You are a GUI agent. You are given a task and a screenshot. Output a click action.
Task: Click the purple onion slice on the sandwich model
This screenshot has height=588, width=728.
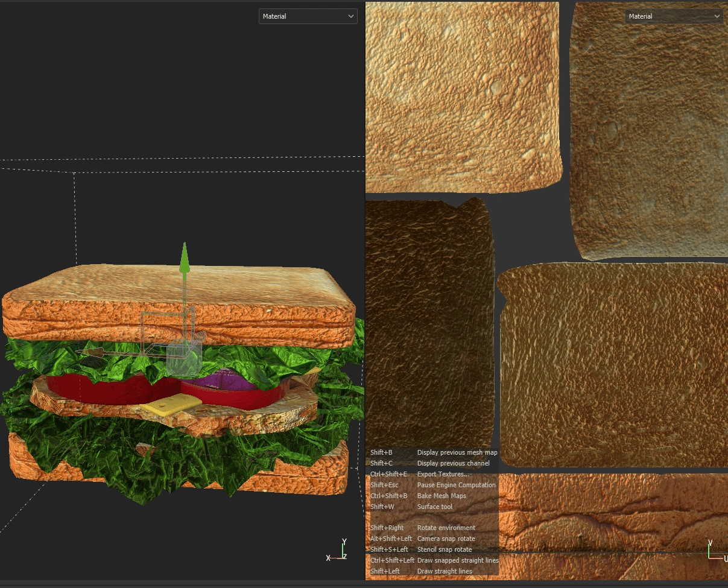click(x=222, y=381)
